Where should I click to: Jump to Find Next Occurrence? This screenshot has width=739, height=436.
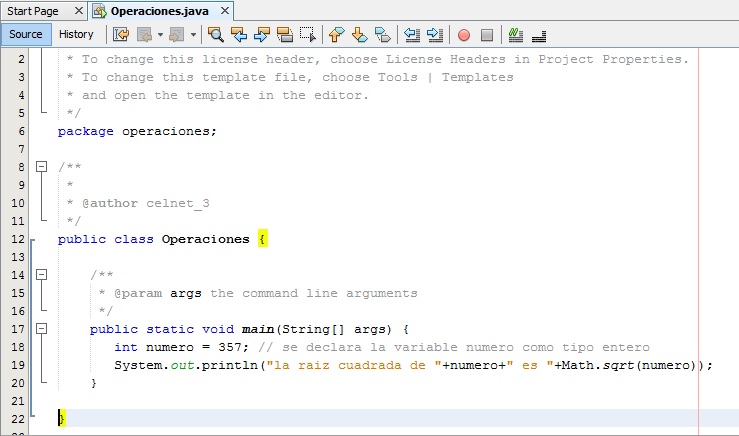tap(262, 35)
